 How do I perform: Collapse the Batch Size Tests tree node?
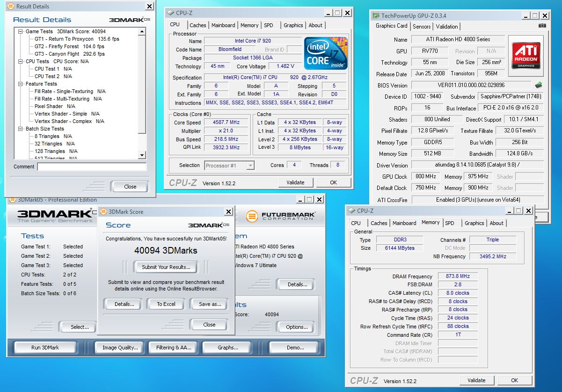tap(21, 129)
